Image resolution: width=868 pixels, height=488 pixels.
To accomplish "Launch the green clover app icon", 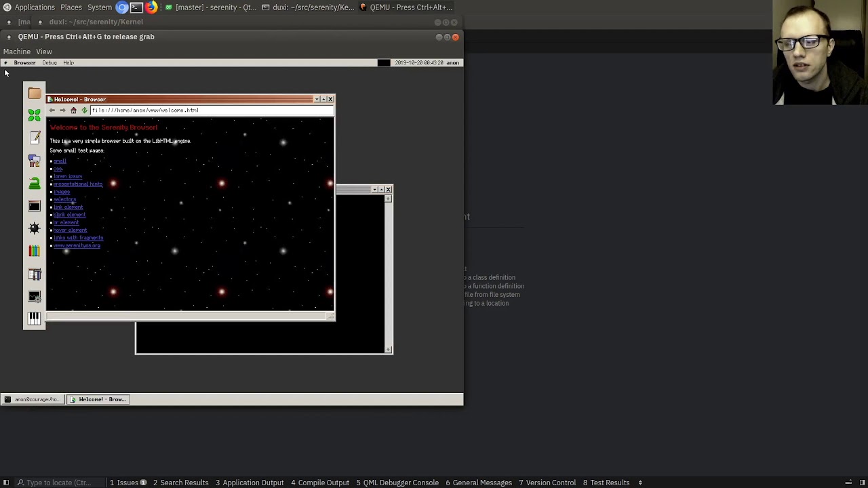I will [35, 115].
